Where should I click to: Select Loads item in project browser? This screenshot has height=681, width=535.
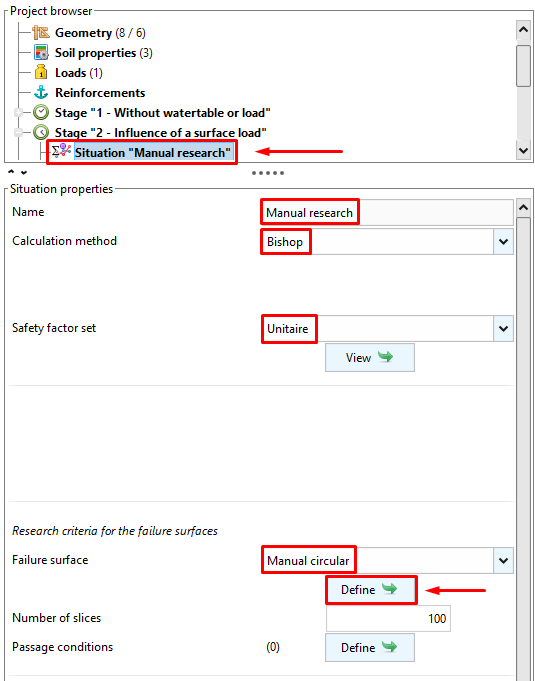click(x=70, y=73)
